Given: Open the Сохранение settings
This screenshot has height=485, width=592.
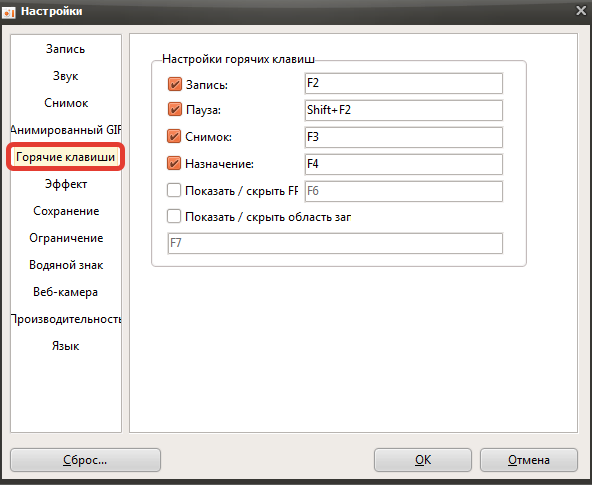Looking at the screenshot, I should pyautogui.click(x=66, y=211).
